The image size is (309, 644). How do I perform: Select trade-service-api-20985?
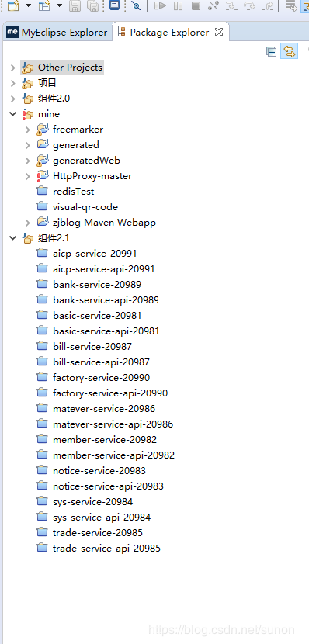[106, 549]
